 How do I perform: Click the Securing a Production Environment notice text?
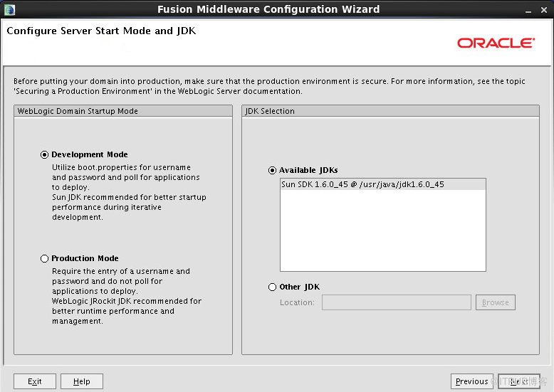pos(269,86)
